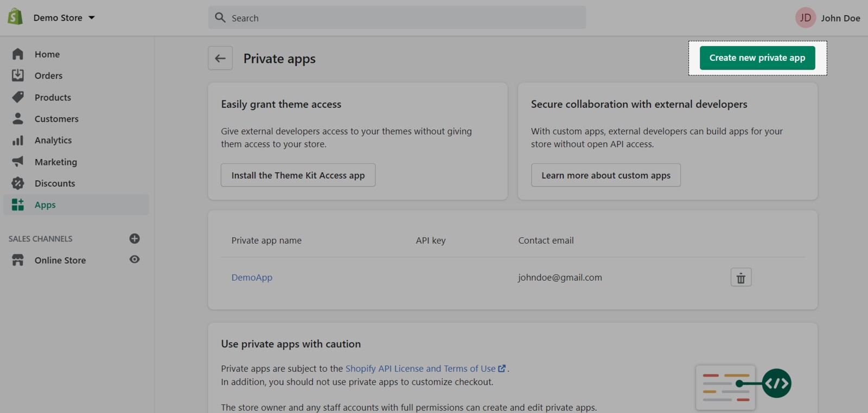Select Marketing in sidebar
This screenshot has width=868, height=413.
click(56, 162)
